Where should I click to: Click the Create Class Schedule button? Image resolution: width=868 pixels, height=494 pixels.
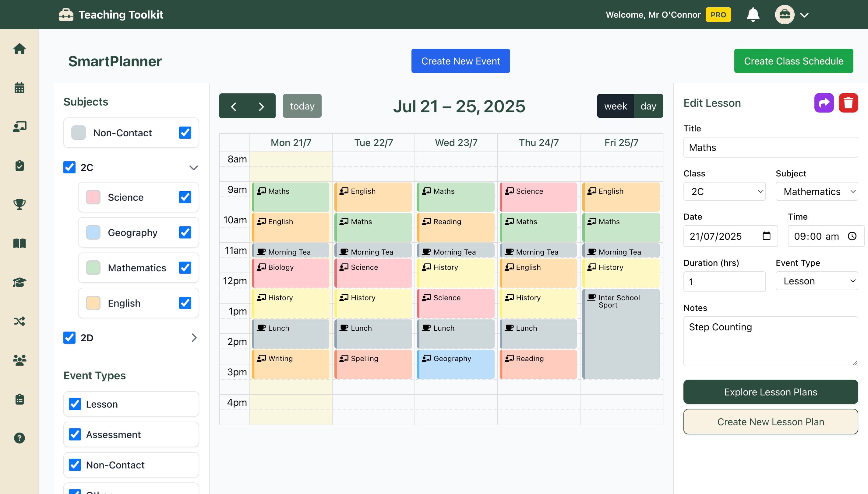(x=793, y=61)
